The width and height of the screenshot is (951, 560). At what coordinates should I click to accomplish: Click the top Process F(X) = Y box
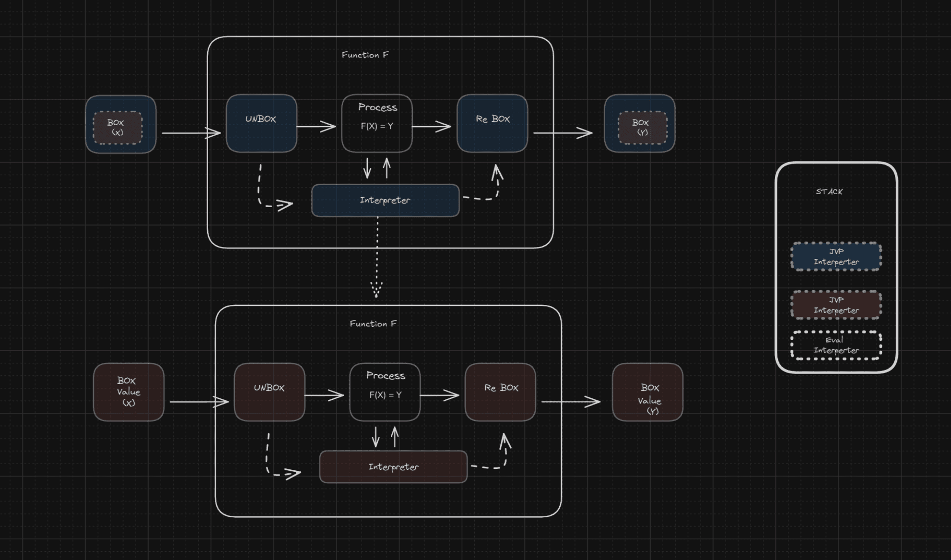click(x=377, y=123)
